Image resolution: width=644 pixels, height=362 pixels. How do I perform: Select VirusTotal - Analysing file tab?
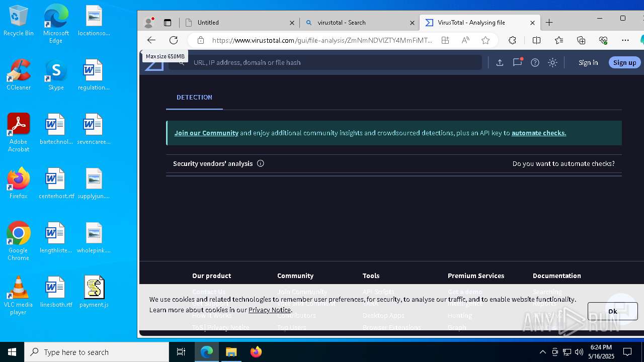click(x=480, y=23)
